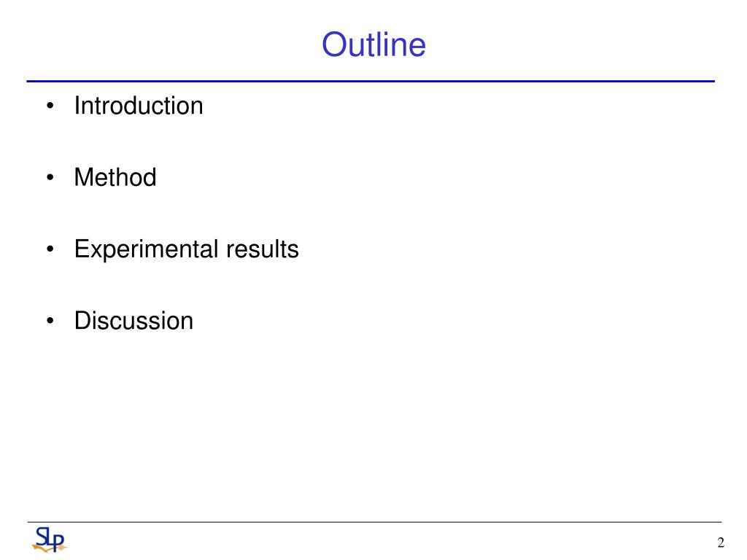Click the bullet dot beside Experimental results
Viewport: 747px width, 560px height.
[50, 249]
